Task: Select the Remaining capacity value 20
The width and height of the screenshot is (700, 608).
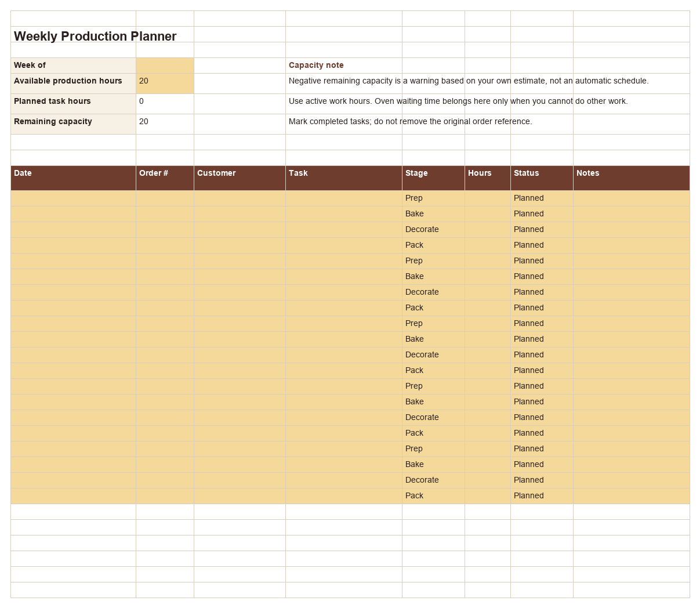Action: pyautogui.click(x=165, y=124)
